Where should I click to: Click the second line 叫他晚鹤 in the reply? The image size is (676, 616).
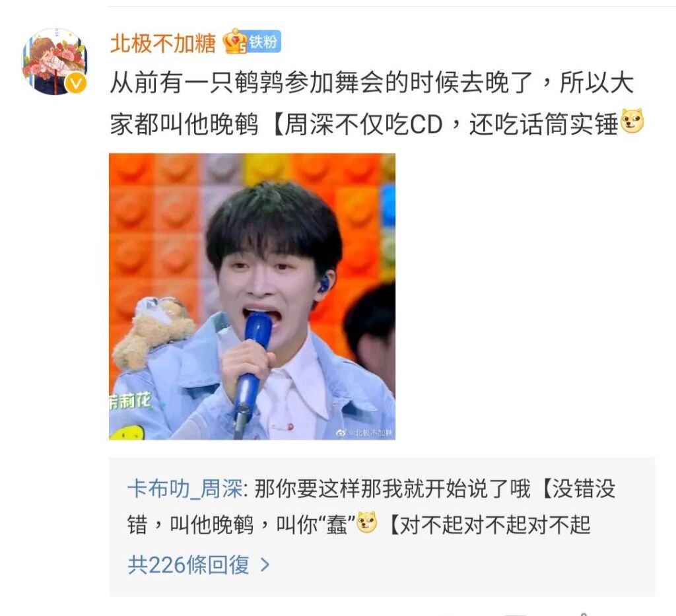[211, 525]
